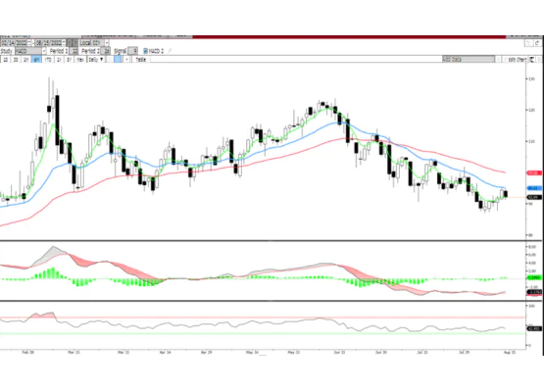The height and width of the screenshot is (392, 544).
Task: Click the highlighted candlestick chart type icon
Action: (118, 60)
